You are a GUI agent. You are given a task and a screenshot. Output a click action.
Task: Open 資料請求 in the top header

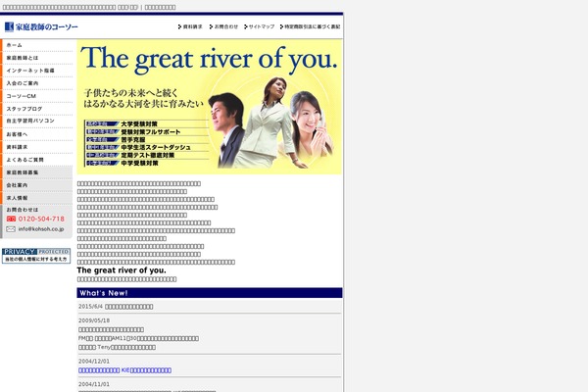click(x=190, y=26)
